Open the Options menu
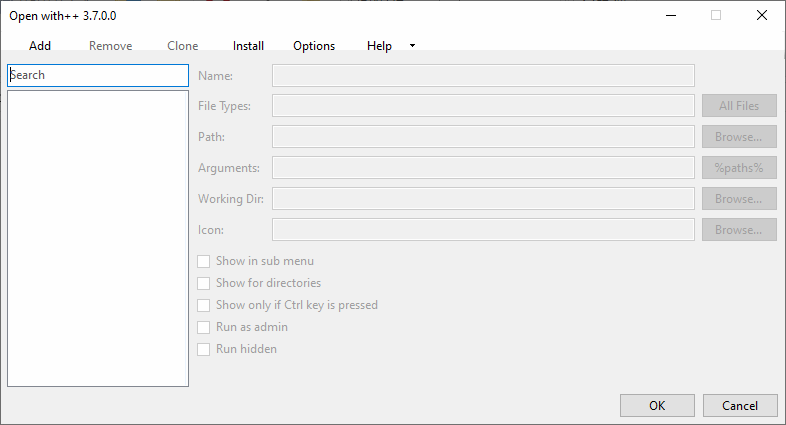This screenshot has width=786, height=425. pyautogui.click(x=314, y=46)
